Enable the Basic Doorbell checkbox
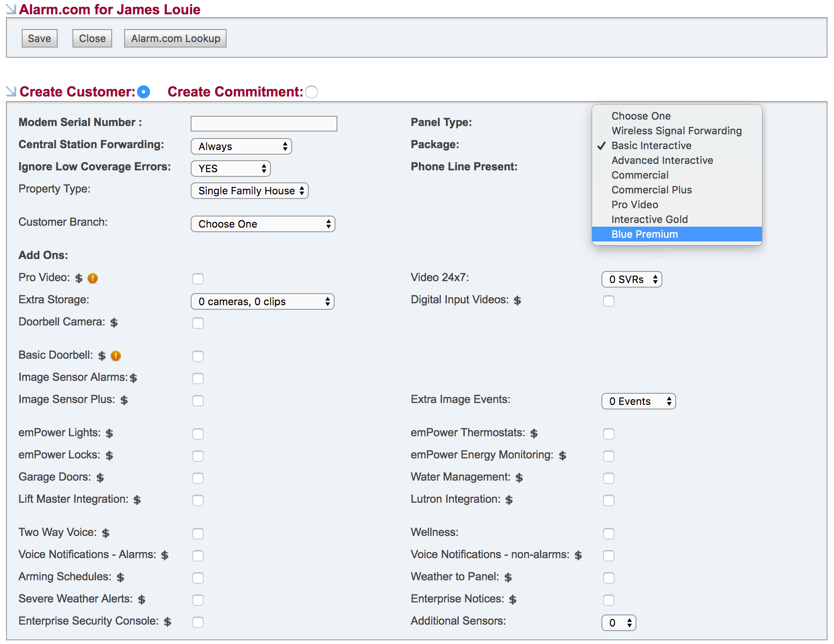Screen dimensions: 834x644 [x=198, y=356]
